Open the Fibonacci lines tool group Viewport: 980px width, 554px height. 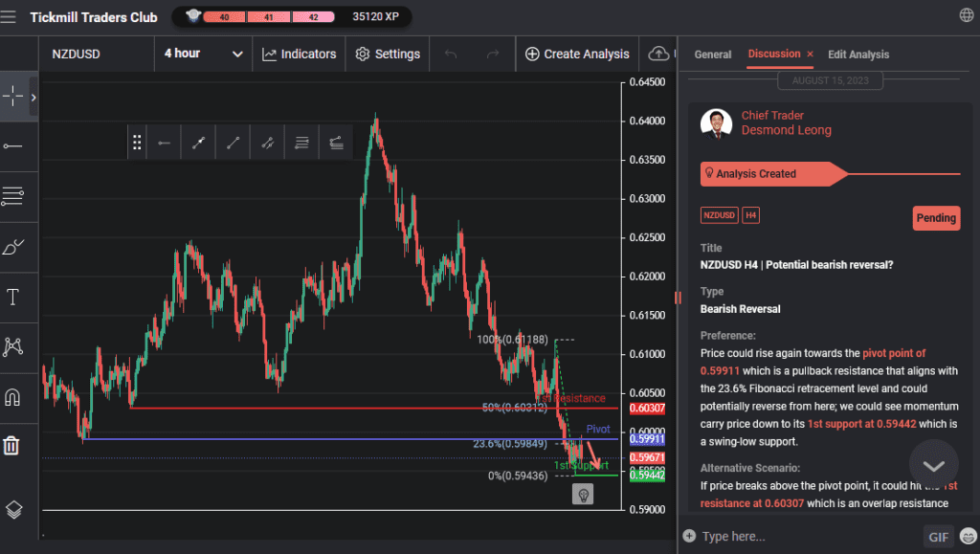(x=13, y=197)
